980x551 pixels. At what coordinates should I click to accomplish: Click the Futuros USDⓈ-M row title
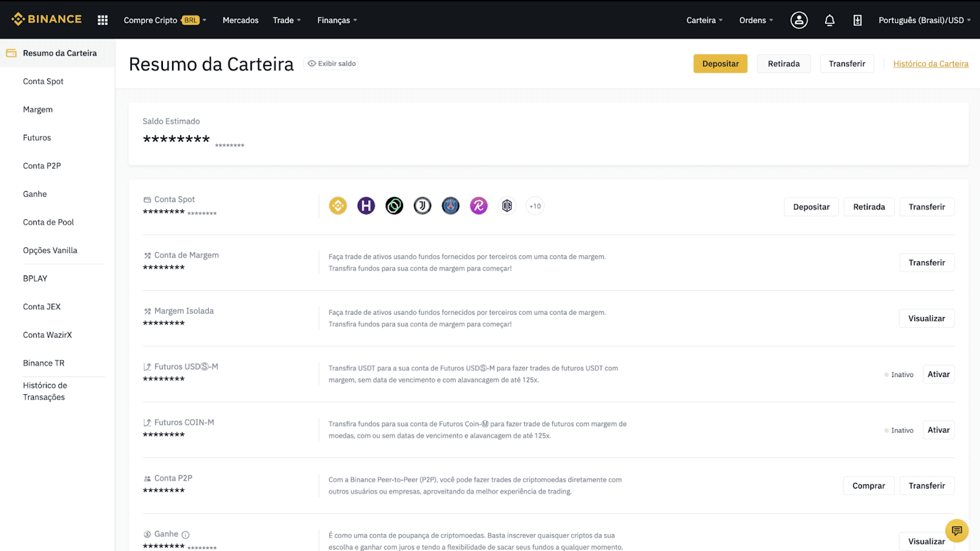tap(186, 367)
